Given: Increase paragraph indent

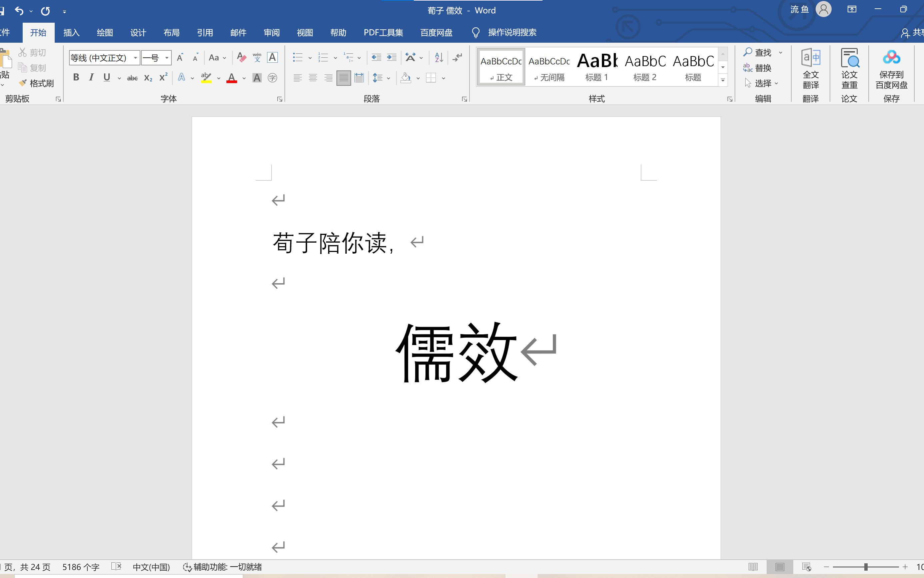Looking at the screenshot, I should [x=391, y=57].
